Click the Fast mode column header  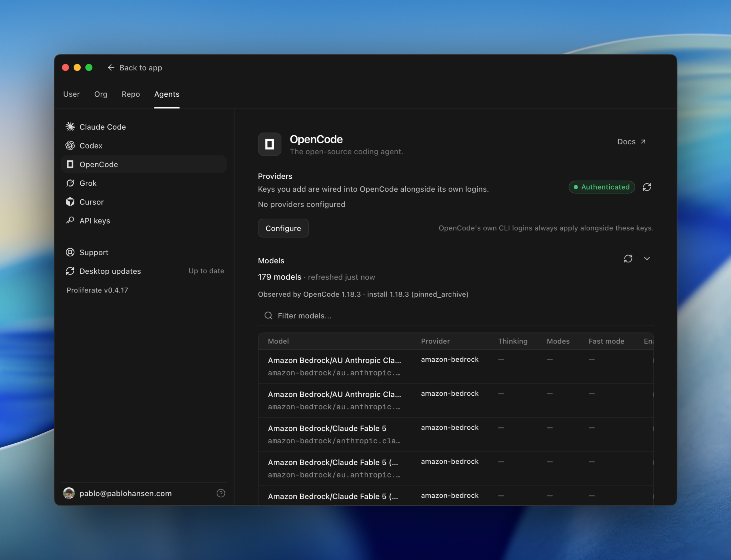point(606,341)
